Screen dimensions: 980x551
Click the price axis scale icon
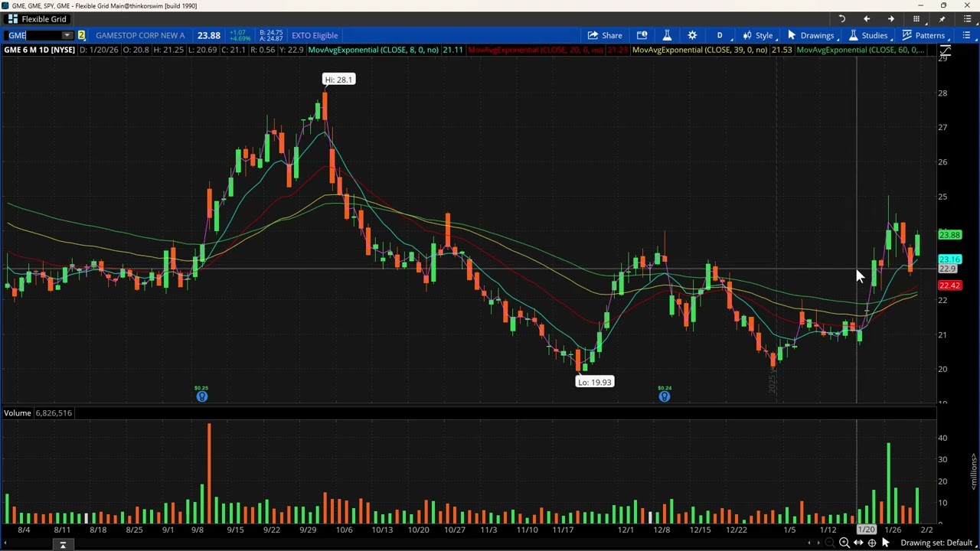pyautogui.click(x=946, y=51)
